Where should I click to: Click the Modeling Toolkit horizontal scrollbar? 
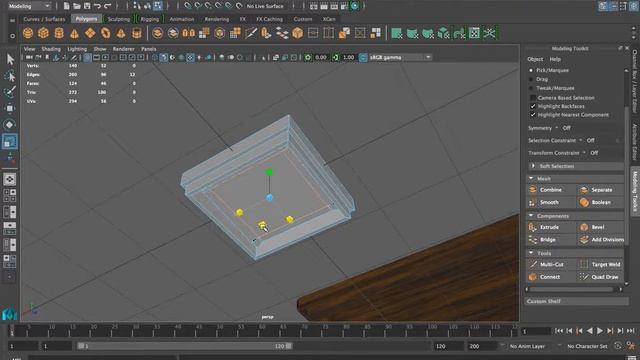coord(571,289)
